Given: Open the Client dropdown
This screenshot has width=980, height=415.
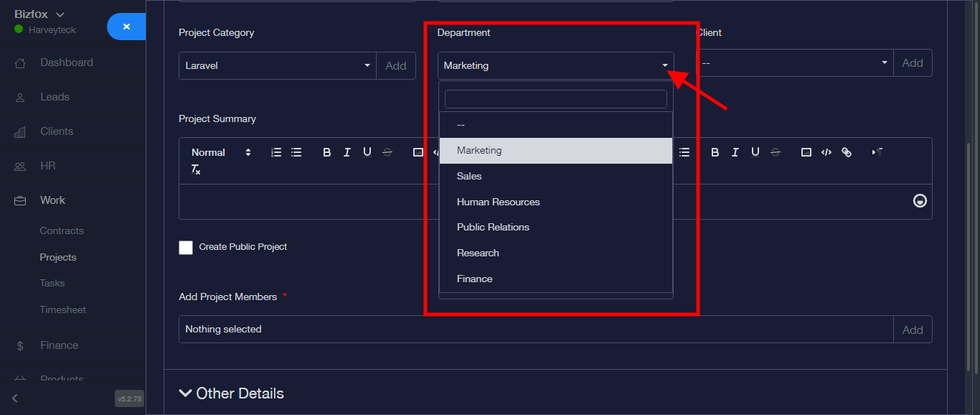Looking at the screenshot, I should tap(794, 63).
